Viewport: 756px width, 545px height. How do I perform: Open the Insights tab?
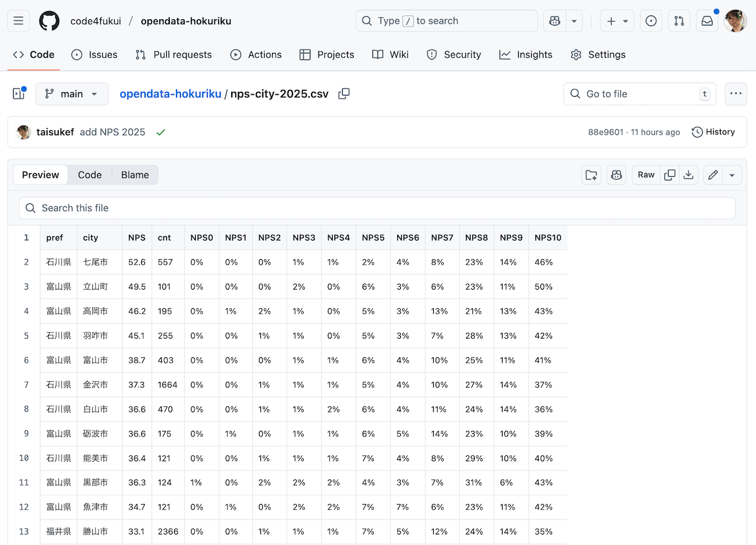tap(525, 55)
